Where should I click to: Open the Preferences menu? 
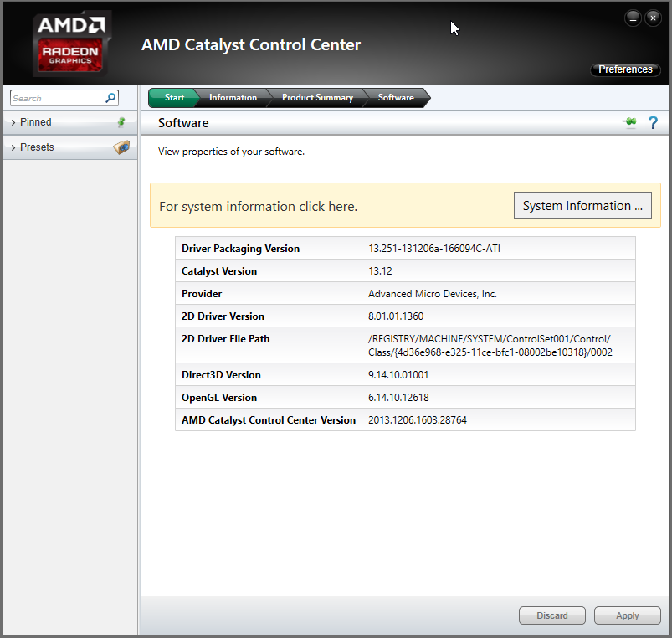point(625,69)
